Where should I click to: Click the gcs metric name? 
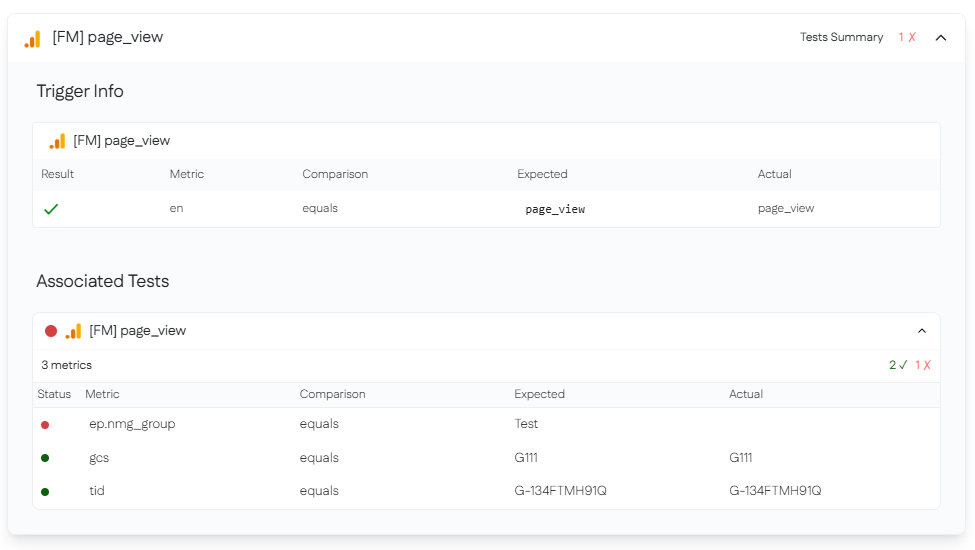coord(99,458)
